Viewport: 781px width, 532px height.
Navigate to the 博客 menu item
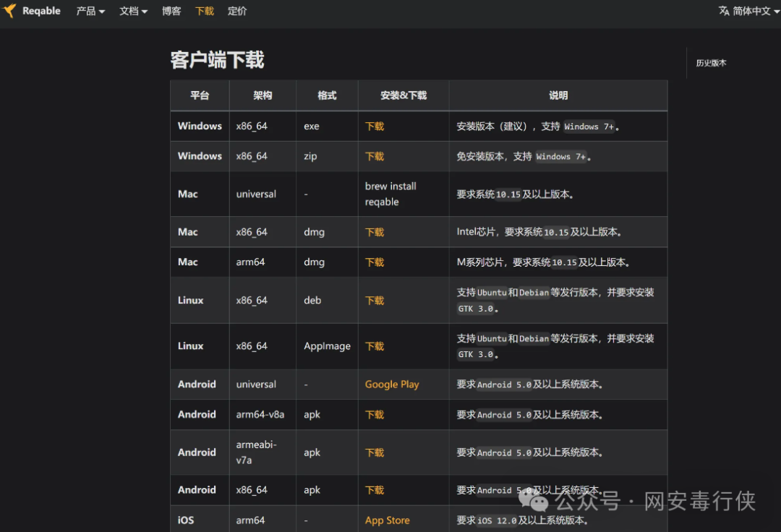tap(171, 11)
